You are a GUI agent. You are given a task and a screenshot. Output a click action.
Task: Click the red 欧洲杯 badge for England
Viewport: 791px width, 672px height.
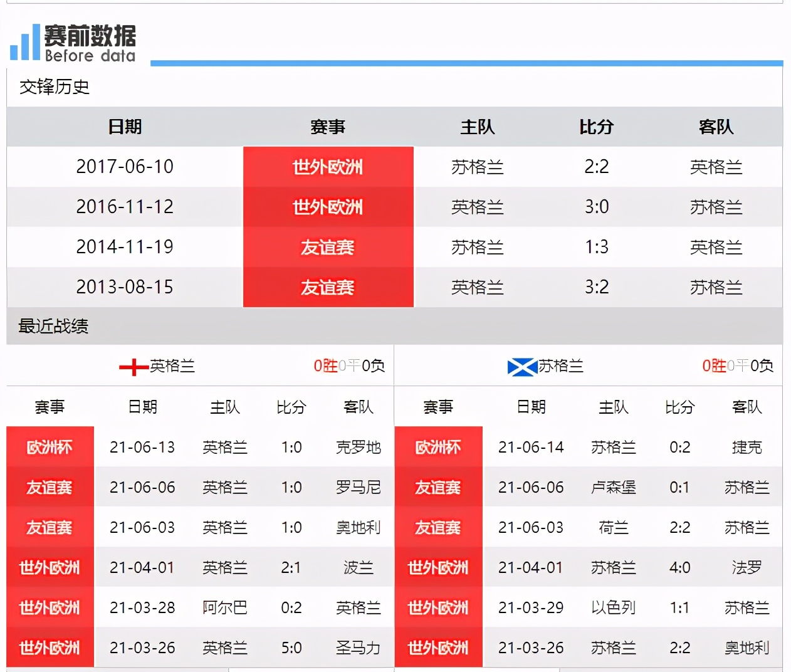tap(50, 447)
